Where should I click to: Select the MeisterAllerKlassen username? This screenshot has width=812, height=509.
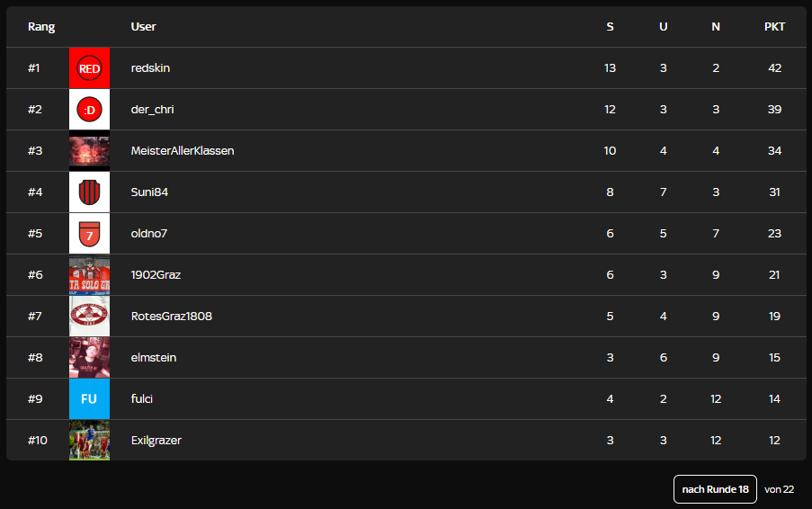pos(182,151)
